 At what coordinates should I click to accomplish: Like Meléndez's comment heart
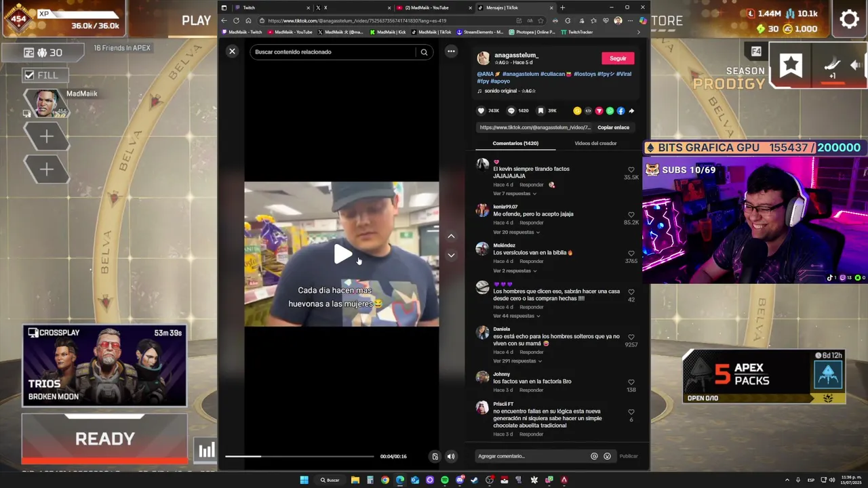tap(631, 253)
